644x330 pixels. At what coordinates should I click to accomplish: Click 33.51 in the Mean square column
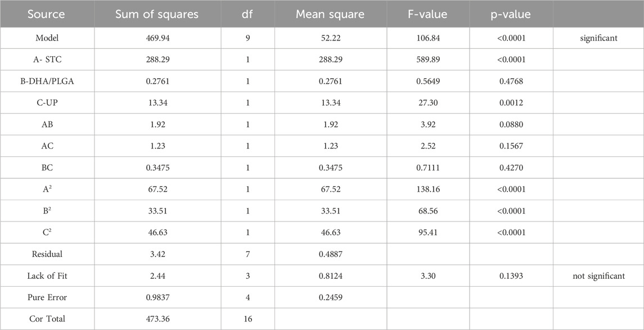pyautogui.click(x=331, y=211)
